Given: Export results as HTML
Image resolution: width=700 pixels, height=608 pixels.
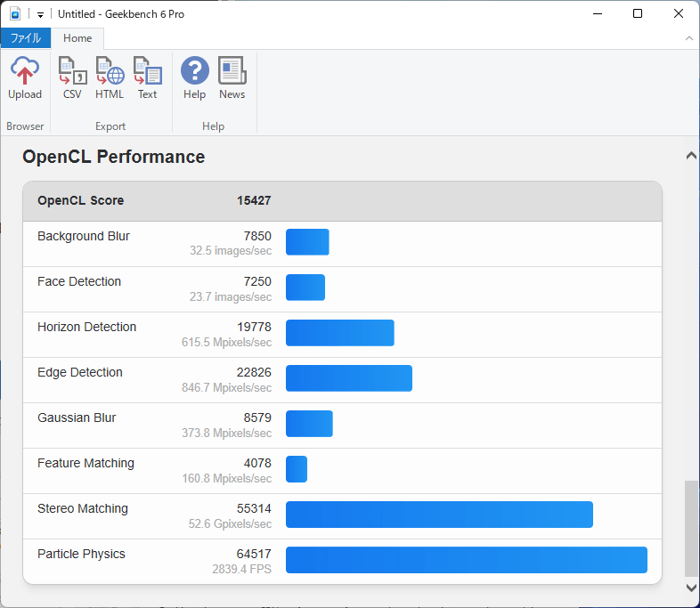Looking at the screenshot, I should 110,78.
